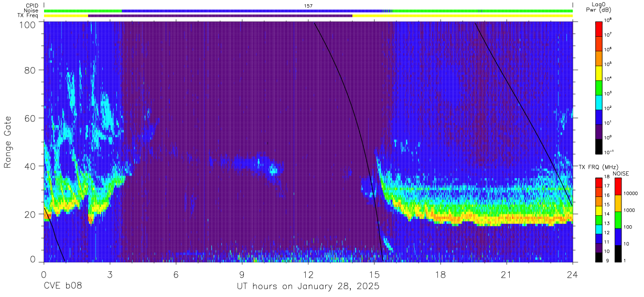Select the yellow segment of the Lag0 Pwr colorbar

(x=599, y=72)
